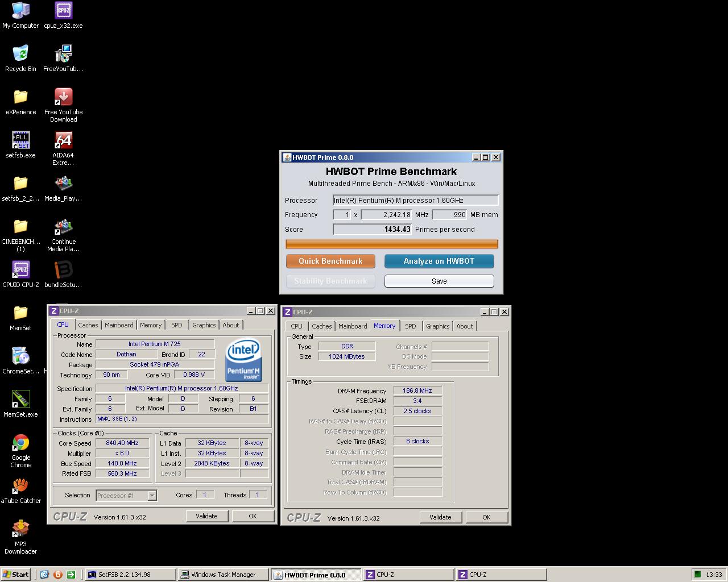
Task: Click the orange quick launch browser icon
Action: click(57, 574)
